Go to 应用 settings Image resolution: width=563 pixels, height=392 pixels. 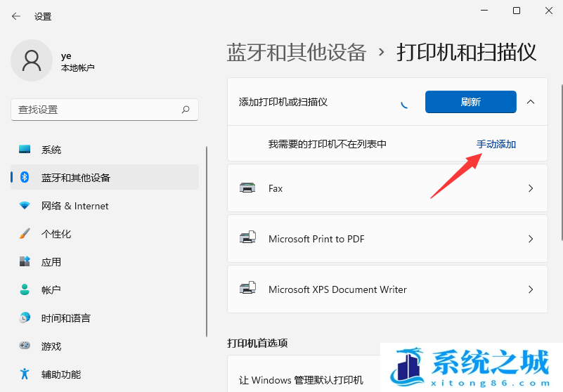pyautogui.click(x=51, y=262)
